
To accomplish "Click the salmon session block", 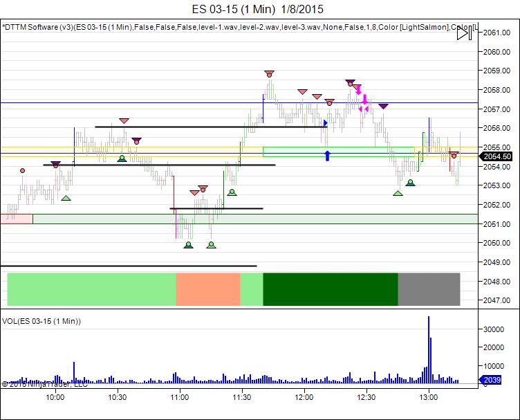I will 208,289.
